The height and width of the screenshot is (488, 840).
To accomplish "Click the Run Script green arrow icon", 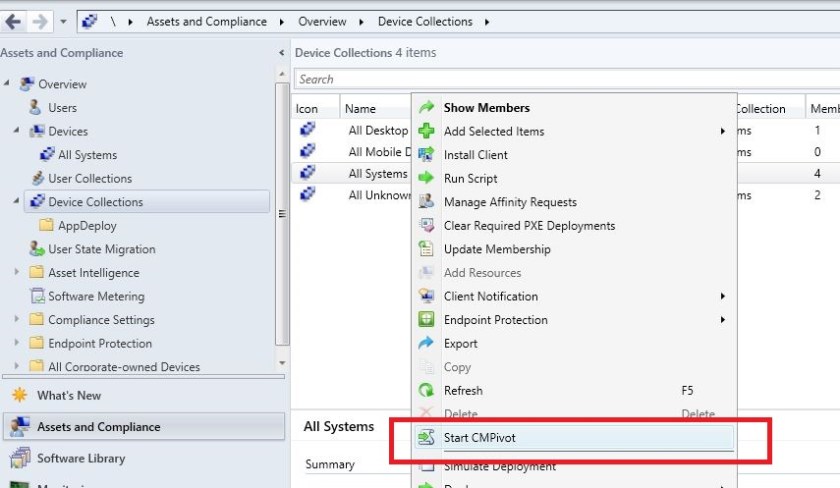I will pyautogui.click(x=427, y=178).
